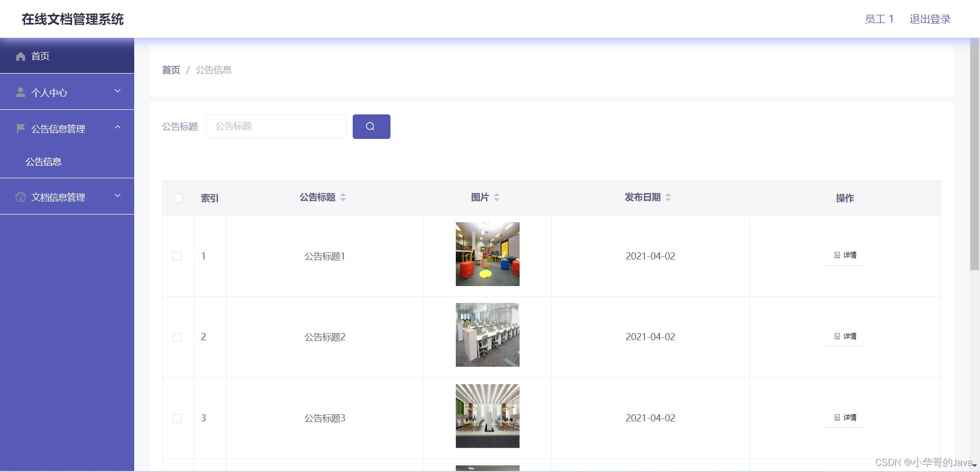Click the person icon beside 个人中心
980x472 pixels.
tap(20, 92)
